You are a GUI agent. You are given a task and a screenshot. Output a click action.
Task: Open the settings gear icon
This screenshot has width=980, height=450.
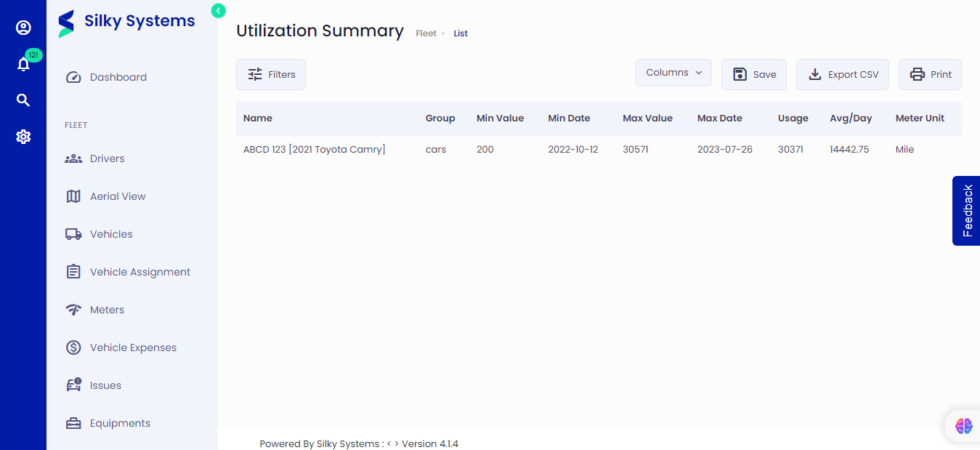coord(23,137)
